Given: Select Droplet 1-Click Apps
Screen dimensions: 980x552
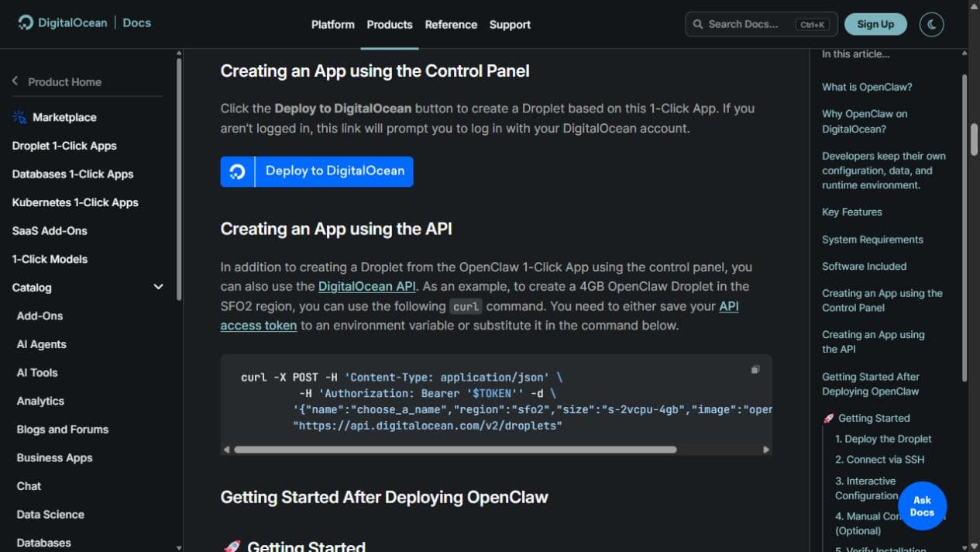Looking at the screenshot, I should click(x=64, y=146).
